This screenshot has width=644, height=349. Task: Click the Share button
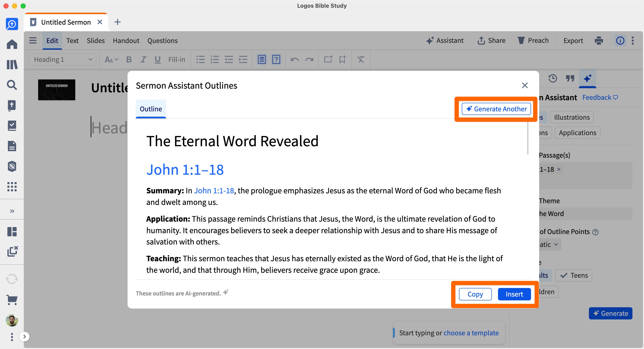coord(492,40)
